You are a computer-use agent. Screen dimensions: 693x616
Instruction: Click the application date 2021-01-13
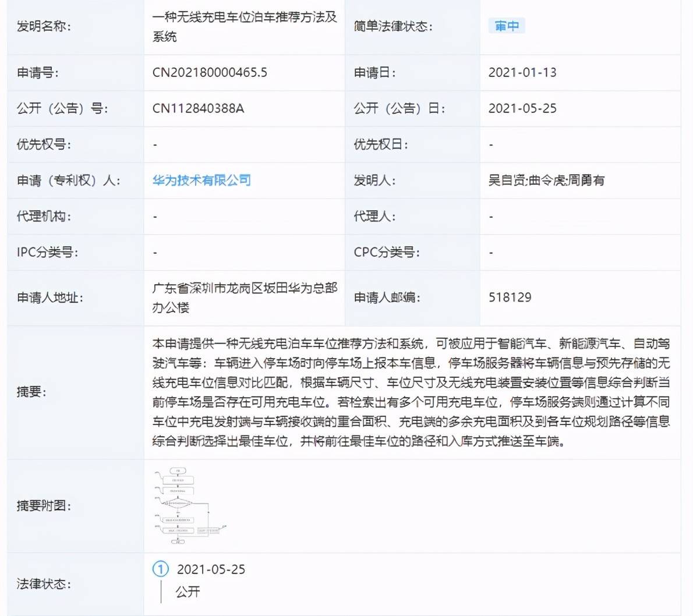tap(522, 72)
